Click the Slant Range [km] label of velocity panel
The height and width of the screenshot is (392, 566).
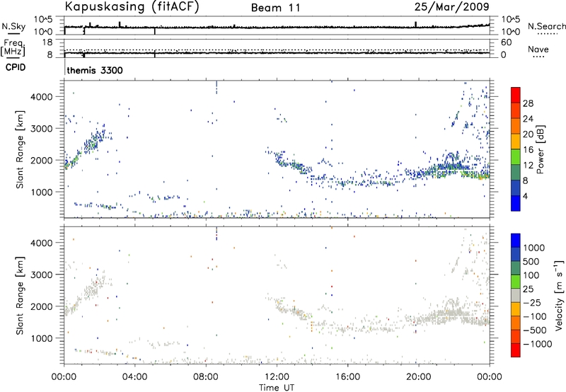click(x=21, y=295)
